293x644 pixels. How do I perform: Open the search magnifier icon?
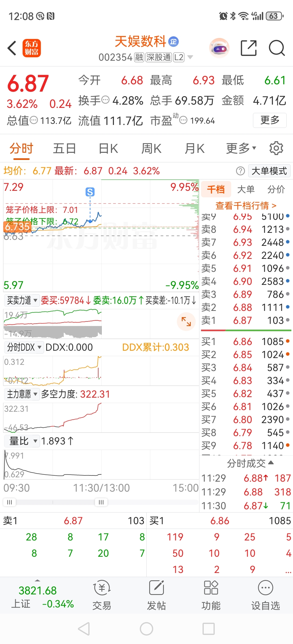click(277, 48)
